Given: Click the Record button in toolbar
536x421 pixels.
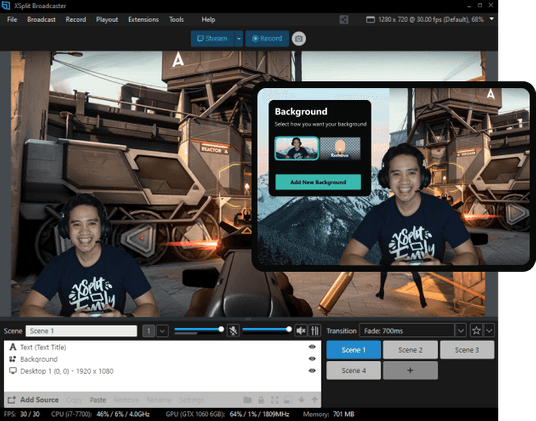Looking at the screenshot, I should pyautogui.click(x=267, y=39).
